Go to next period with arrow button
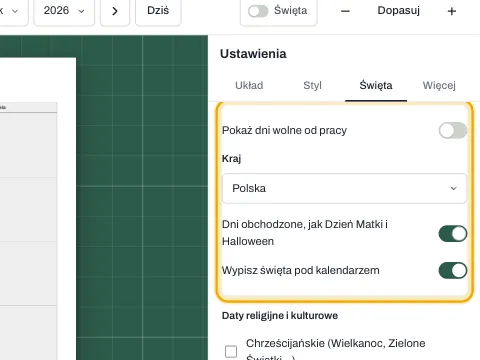 click(x=115, y=11)
